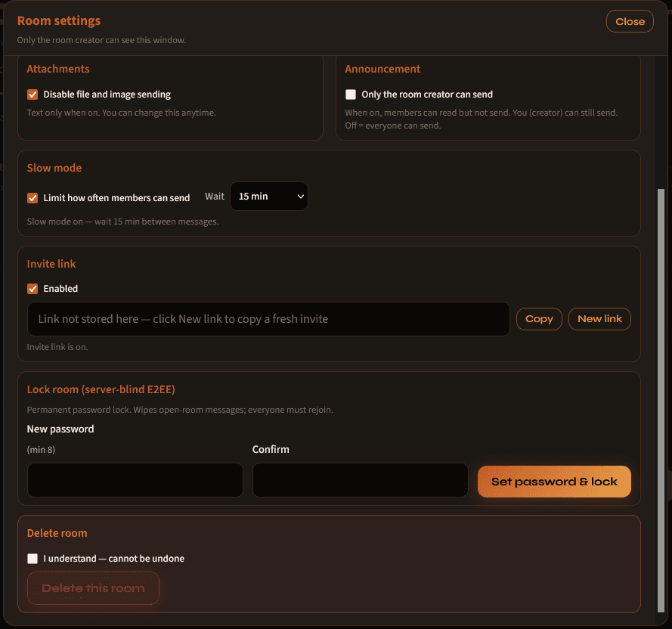672x629 pixels.
Task: Click 'Invite link is on.' status text
Action: tap(57, 347)
